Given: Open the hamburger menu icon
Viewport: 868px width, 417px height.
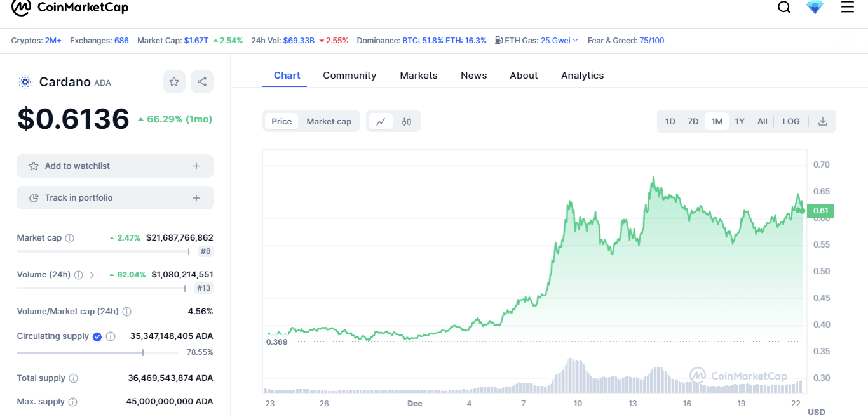Looking at the screenshot, I should (x=848, y=7).
